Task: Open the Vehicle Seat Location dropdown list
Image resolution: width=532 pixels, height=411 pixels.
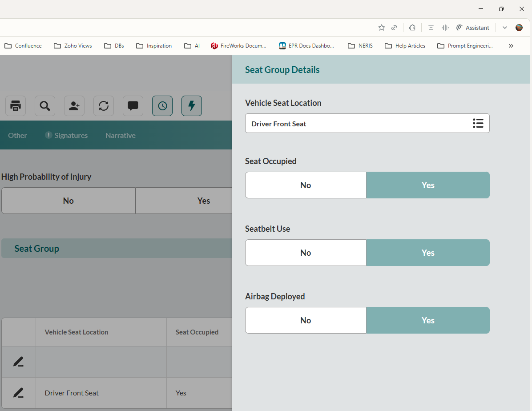Action: tap(478, 124)
